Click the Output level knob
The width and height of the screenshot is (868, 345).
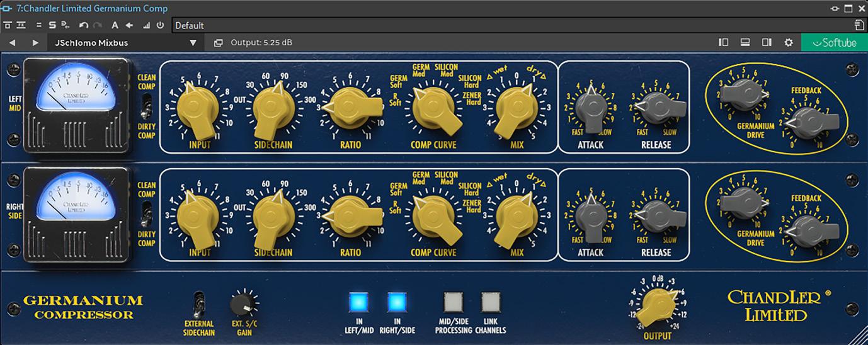[x=656, y=305]
